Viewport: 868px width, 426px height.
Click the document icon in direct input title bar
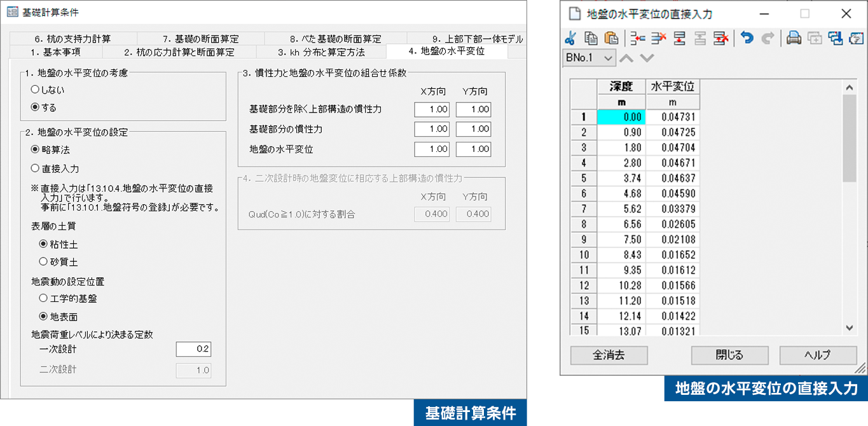click(x=574, y=13)
